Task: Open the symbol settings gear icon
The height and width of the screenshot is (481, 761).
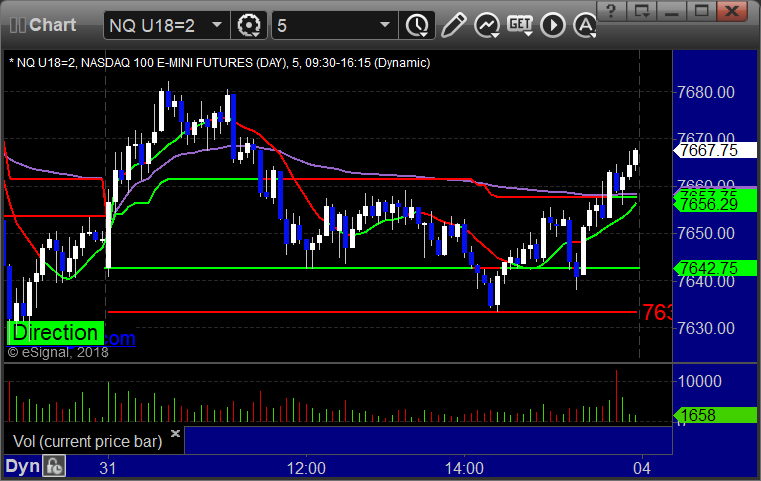Action: (x=249, y=25)
